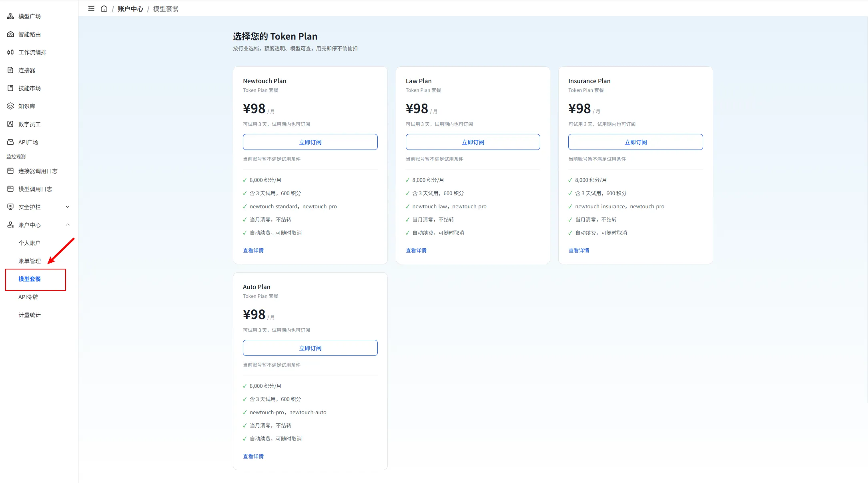Open the API令牌 submenu item
The image size is (868, 483).
click(28, 297)
